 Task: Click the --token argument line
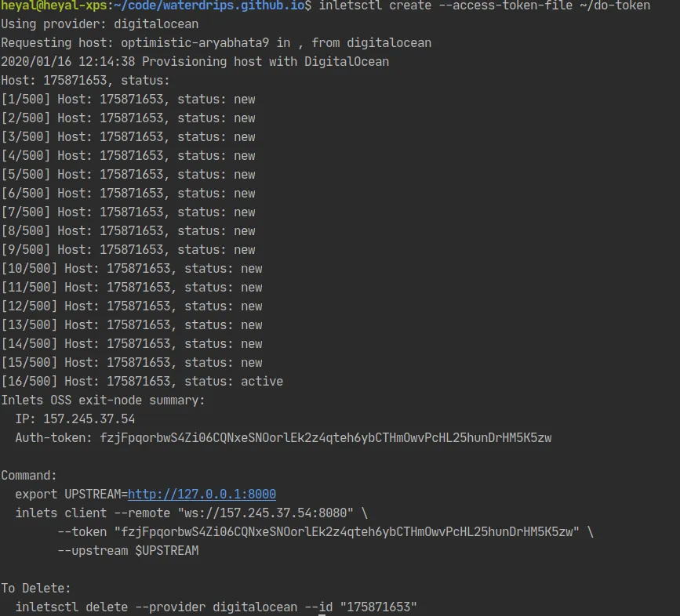pyautogui.click(x=325, y=532)
